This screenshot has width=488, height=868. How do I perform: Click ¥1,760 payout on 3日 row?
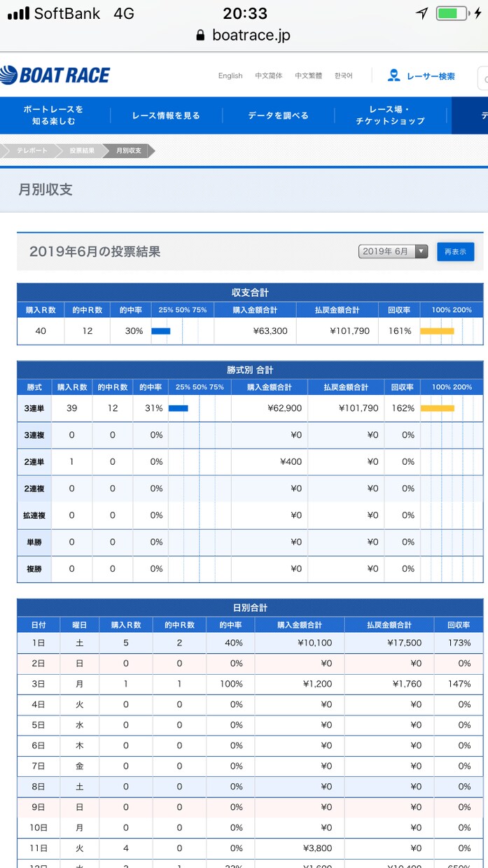pos(408,684)
